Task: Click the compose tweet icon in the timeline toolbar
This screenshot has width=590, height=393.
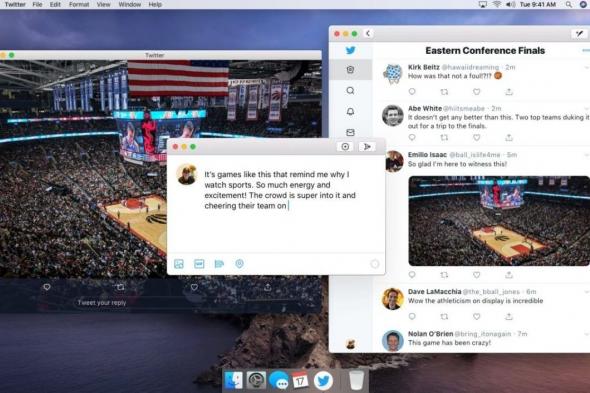Action: [579, 34]
